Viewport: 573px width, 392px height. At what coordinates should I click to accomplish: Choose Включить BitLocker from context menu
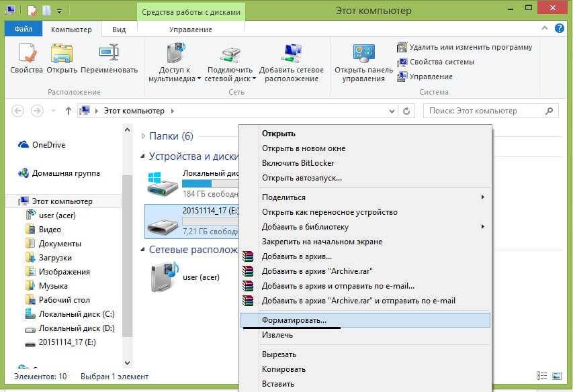(298, 163)
